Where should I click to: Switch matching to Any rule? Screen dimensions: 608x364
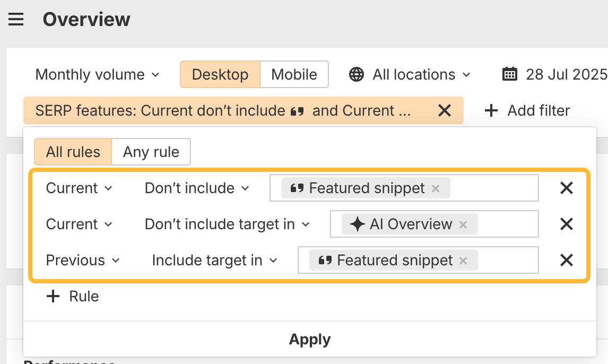[151, 152]
